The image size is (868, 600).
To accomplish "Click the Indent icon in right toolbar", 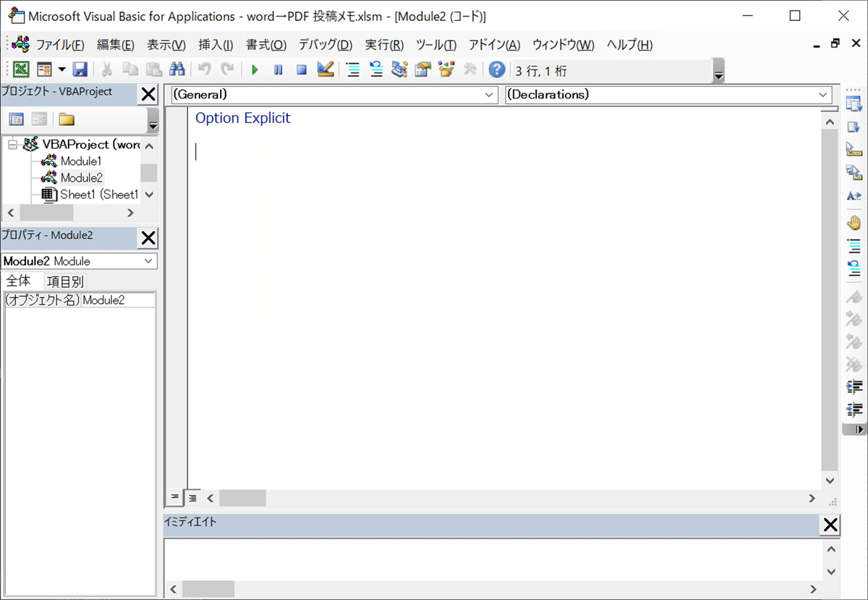I will click(854, 386).
